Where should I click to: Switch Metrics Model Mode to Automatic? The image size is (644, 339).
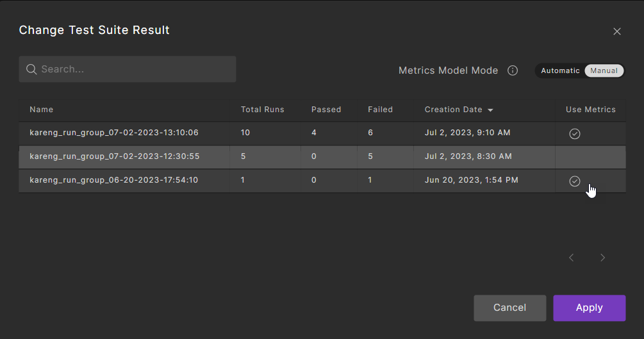(560, 70)
